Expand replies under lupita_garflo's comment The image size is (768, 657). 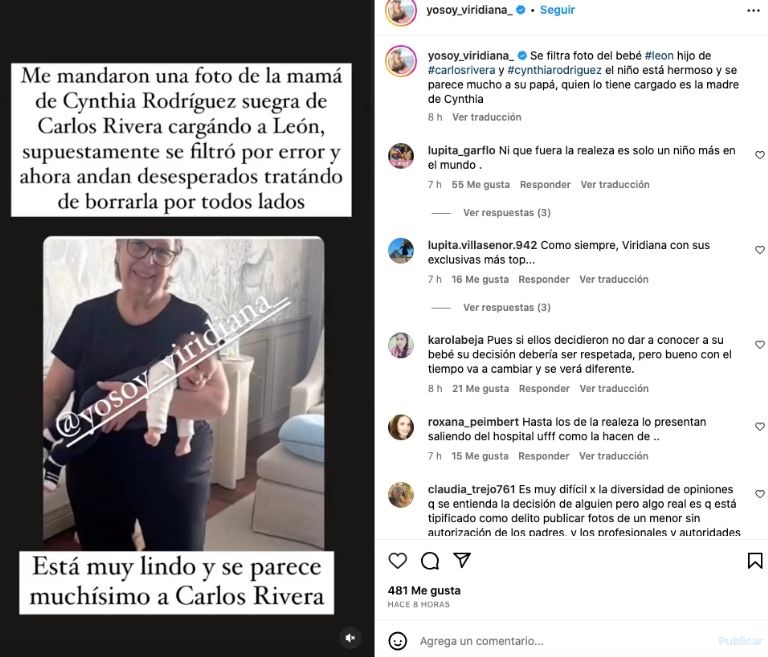tap(507, 213)
